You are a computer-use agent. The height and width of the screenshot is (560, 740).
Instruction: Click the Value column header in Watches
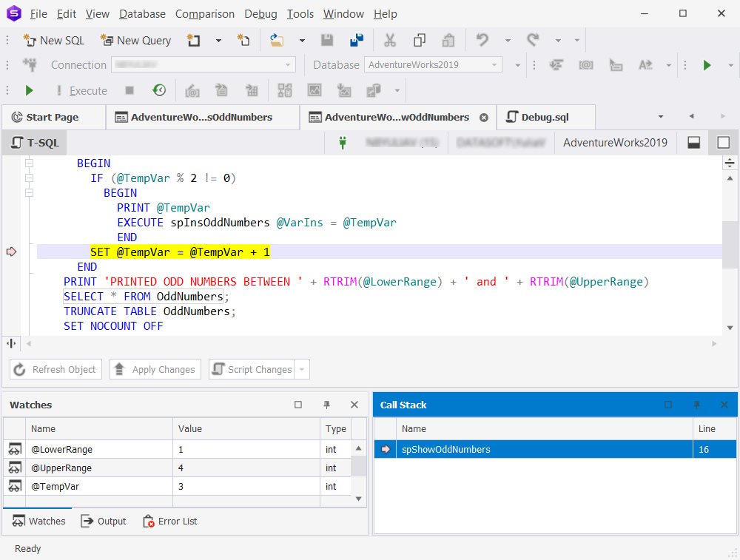point(246,429)
